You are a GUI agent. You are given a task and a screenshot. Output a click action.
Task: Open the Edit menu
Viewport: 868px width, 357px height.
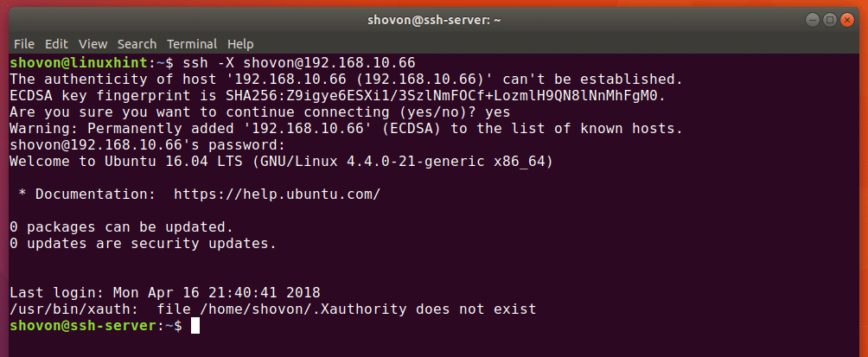[x=56, y=43]
